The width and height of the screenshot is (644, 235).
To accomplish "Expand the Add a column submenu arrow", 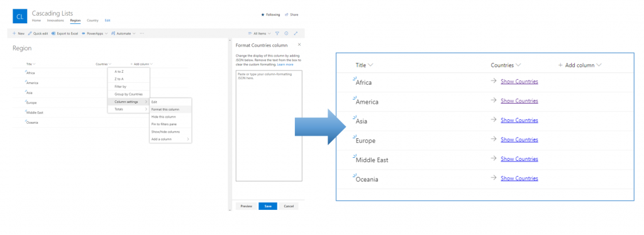I will tap(188, 139).
